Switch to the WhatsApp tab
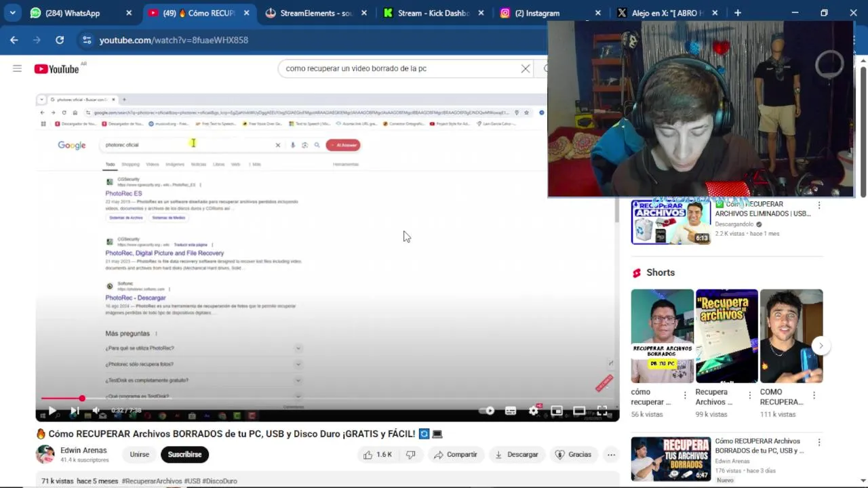Image resolution: width=868 pixels, height=488 pixels. (x=75, y=13)
